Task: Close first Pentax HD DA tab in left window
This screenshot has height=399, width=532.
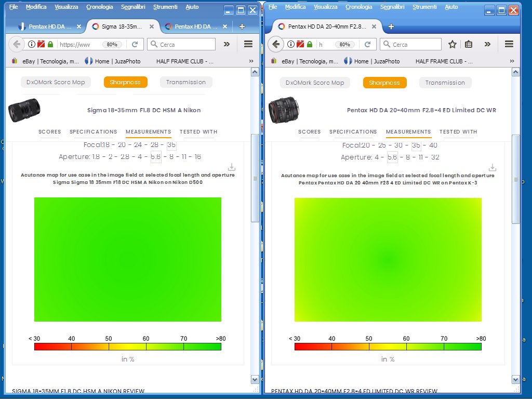Action: 79,26
